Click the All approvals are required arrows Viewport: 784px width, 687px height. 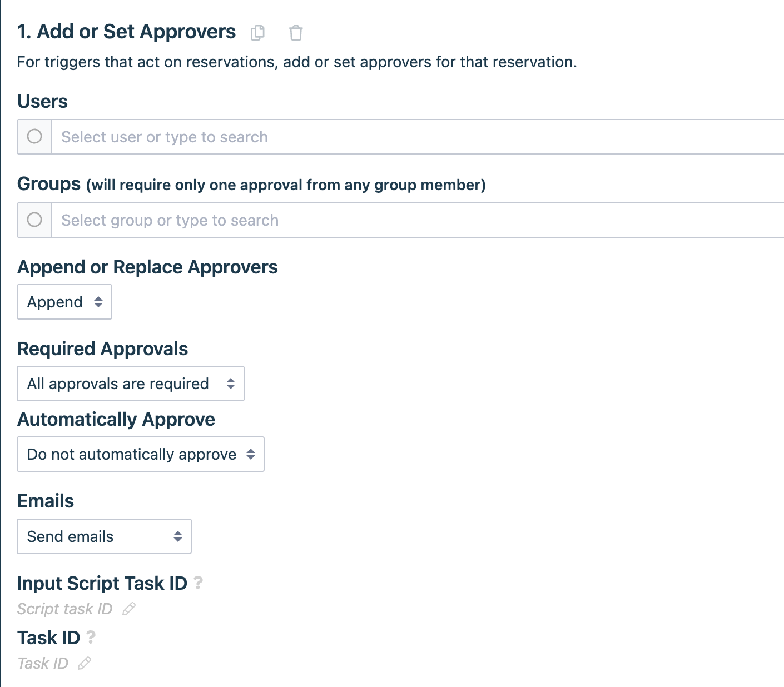pyautogui.click(x=231, y=384)
